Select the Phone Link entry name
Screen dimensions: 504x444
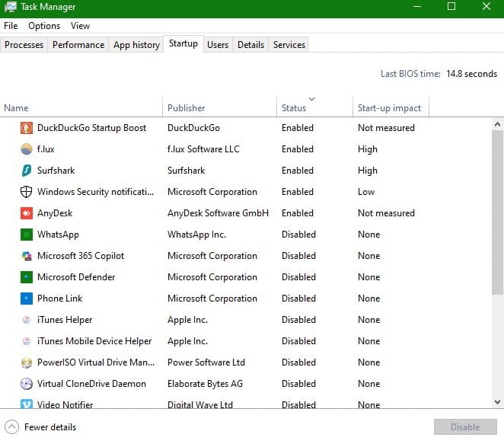pos(60,299)
